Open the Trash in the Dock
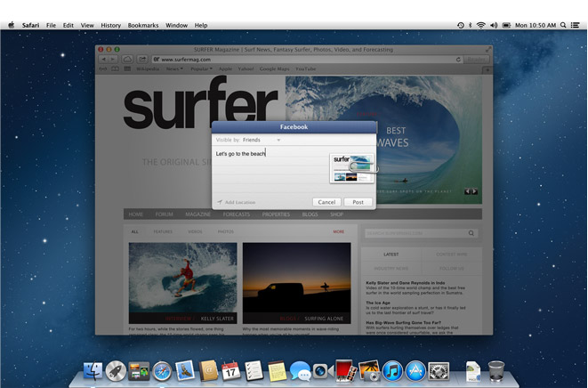 coord(496,371)
